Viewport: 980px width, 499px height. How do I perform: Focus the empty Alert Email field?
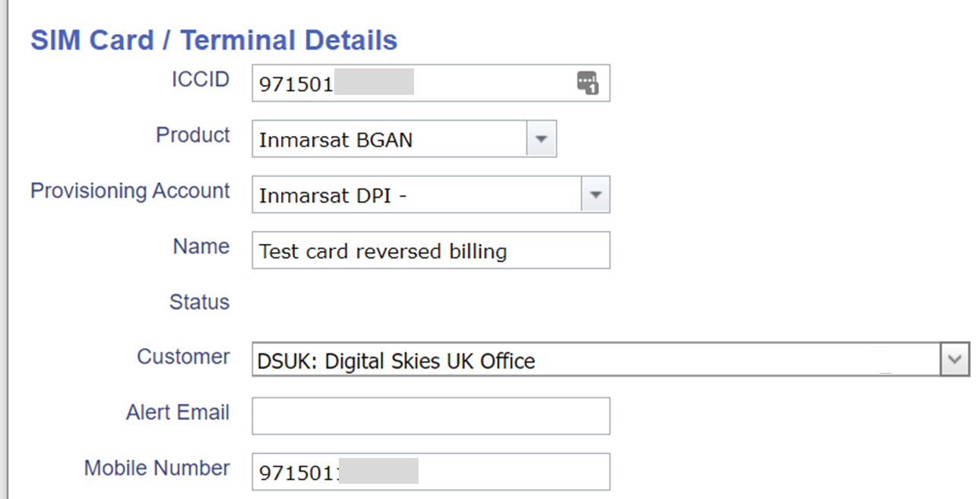(x=430, y=415)
